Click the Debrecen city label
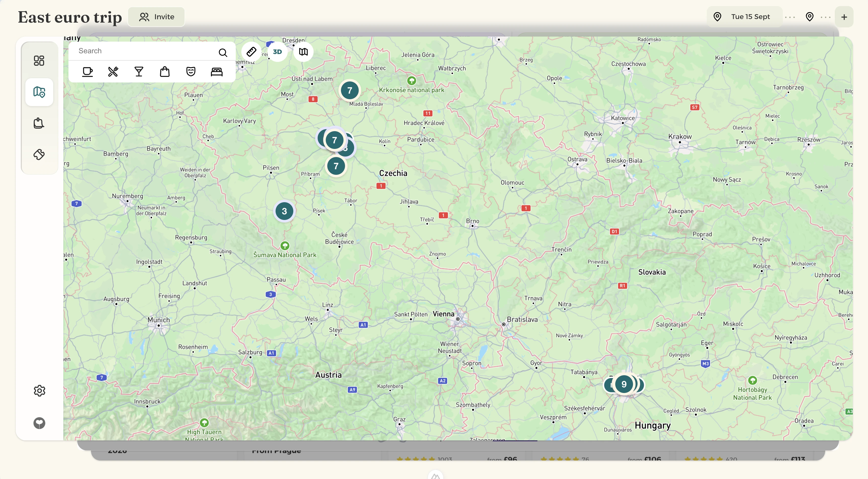 pos(785,377)
